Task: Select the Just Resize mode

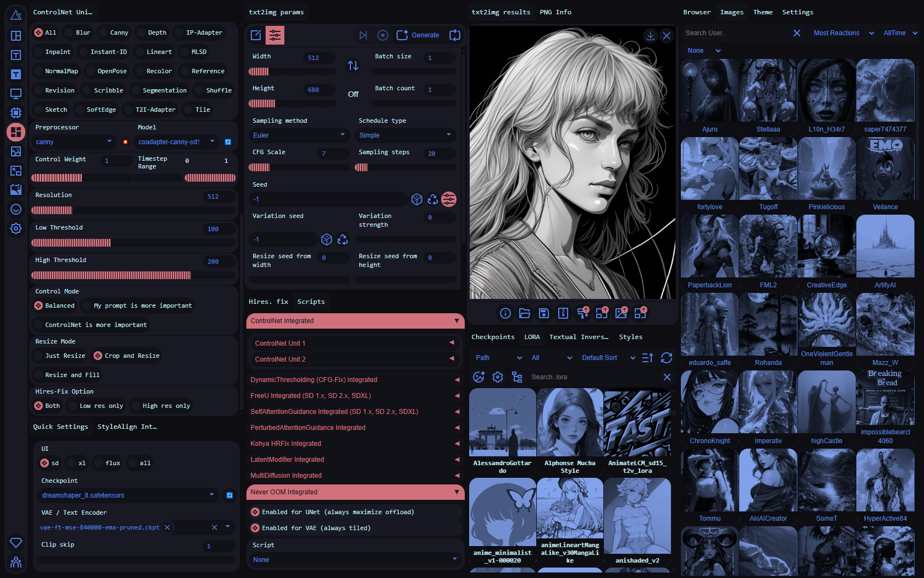Action: [60, 356]
